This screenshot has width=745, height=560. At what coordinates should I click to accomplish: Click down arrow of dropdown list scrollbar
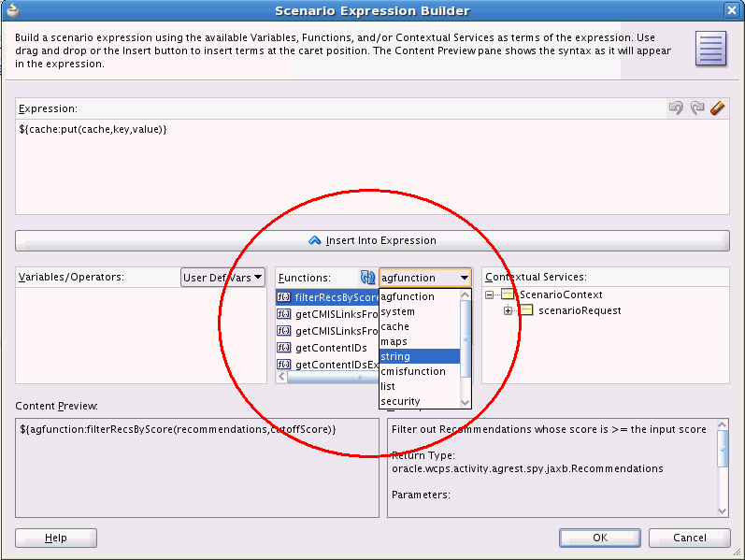[x=466, y=403]
